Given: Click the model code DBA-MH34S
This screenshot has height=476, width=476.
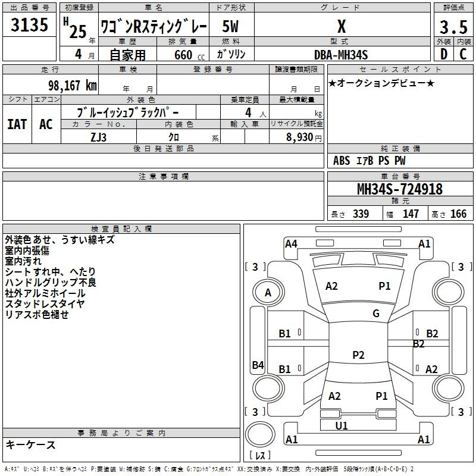Looking at the screenshot, I should click(341, 55).
